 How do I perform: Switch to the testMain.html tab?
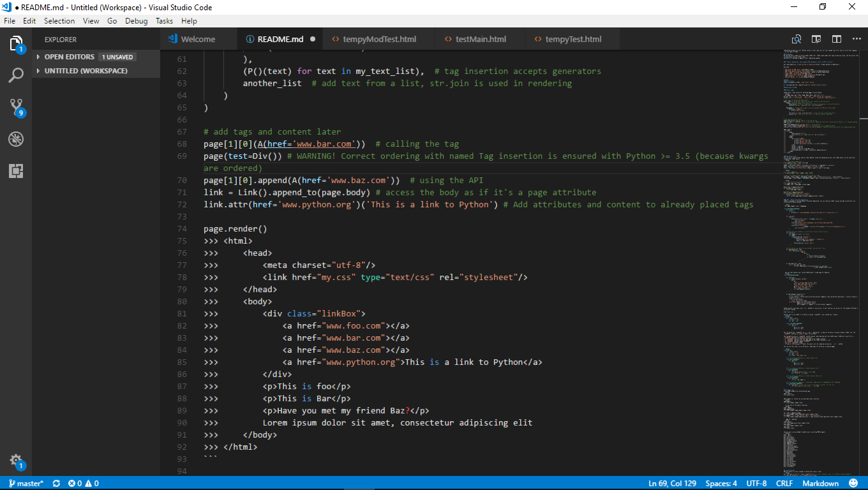481,39
